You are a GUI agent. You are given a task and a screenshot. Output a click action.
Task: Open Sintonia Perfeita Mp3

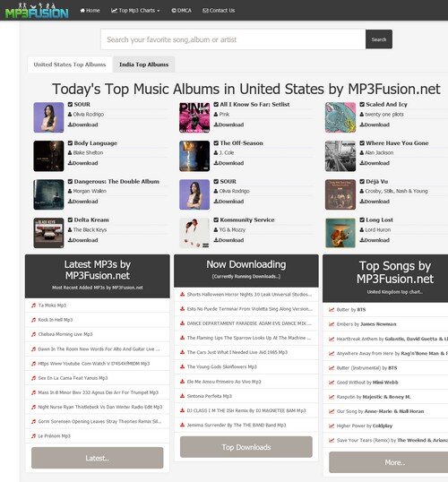tap(210, 396)
